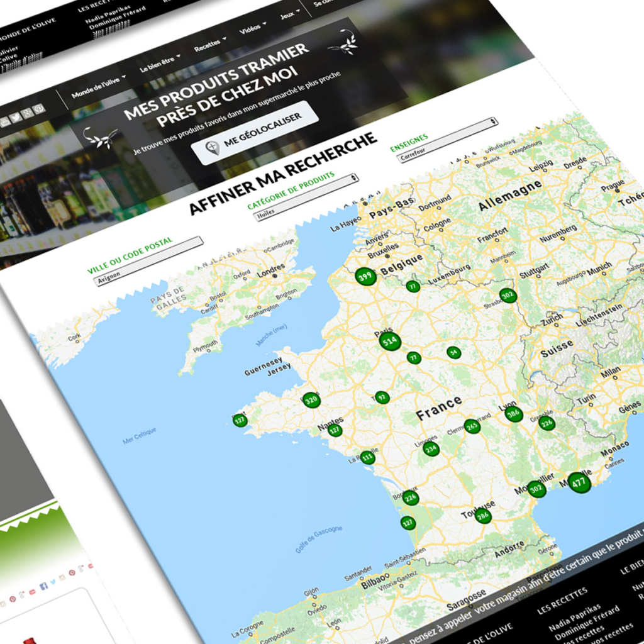Viewport: 644px width, 644px height.
Task: Open the Enseignes dropdown showing Carrefour
Action: coord(445,138)
